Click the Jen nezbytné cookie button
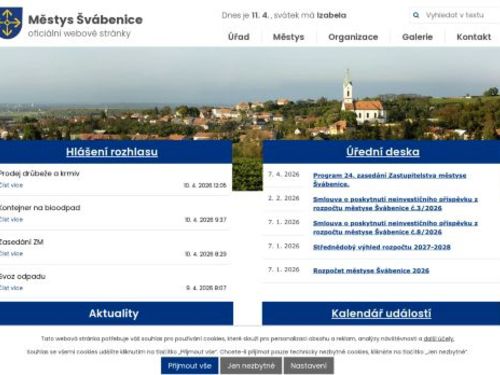Screen dimensions: 500x375 click(x=251, y=366)
